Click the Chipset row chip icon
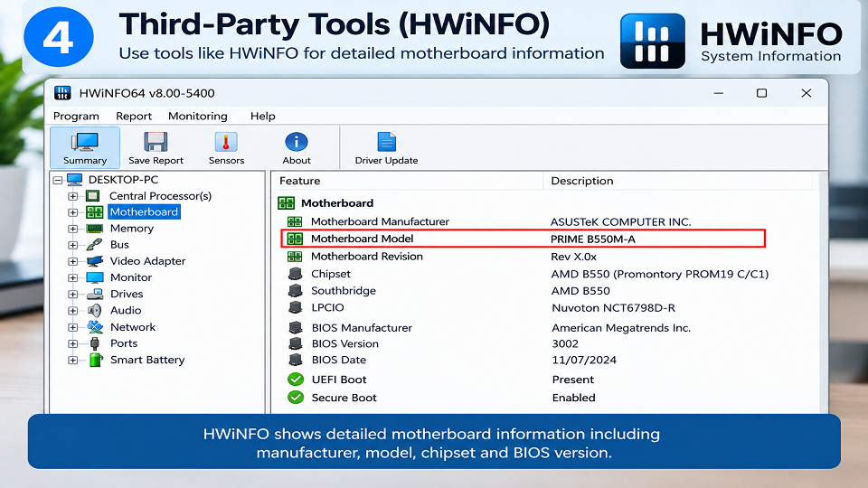 click(295, 274)
